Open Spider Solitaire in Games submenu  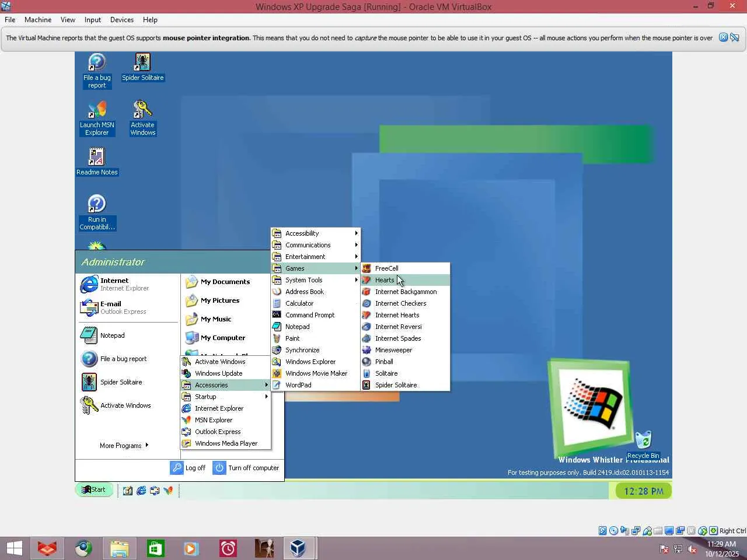click(x=406, y=385)
